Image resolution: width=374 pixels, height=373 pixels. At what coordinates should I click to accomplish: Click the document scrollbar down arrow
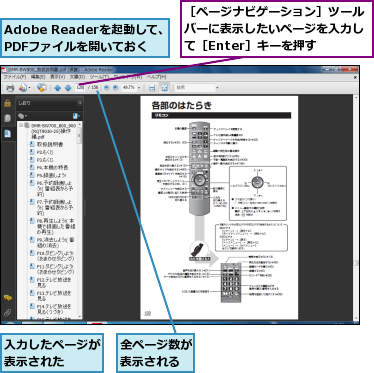(356, 318)
